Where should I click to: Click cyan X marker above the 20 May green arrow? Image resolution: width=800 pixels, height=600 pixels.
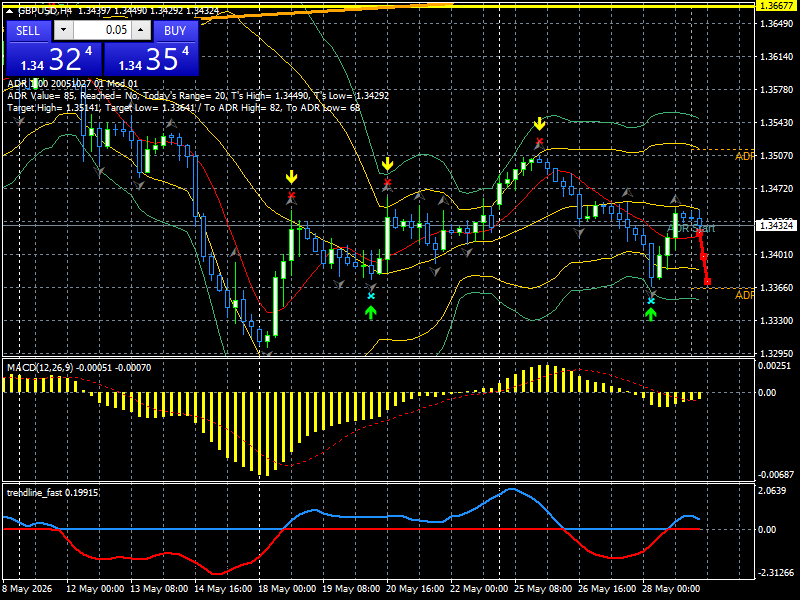[x=371, y=296]
